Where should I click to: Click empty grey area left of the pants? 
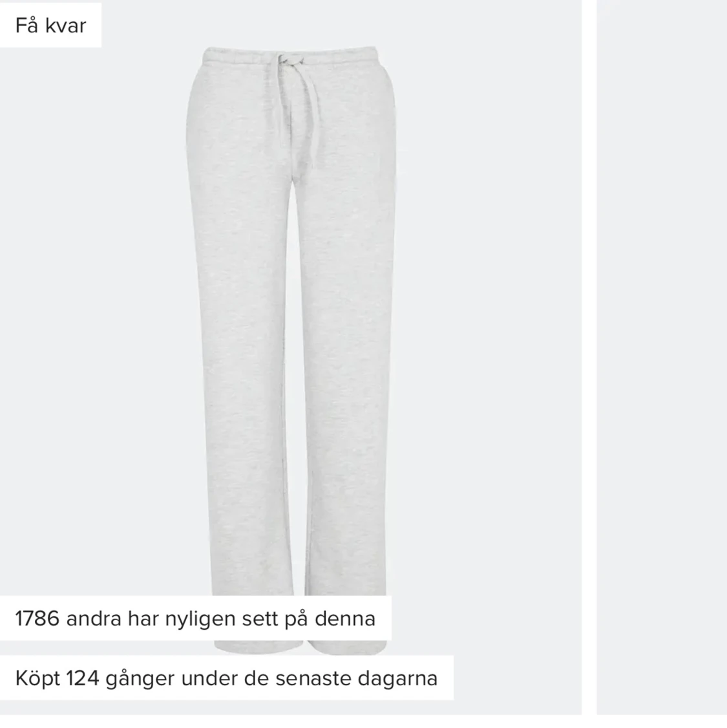coord(93,325)
